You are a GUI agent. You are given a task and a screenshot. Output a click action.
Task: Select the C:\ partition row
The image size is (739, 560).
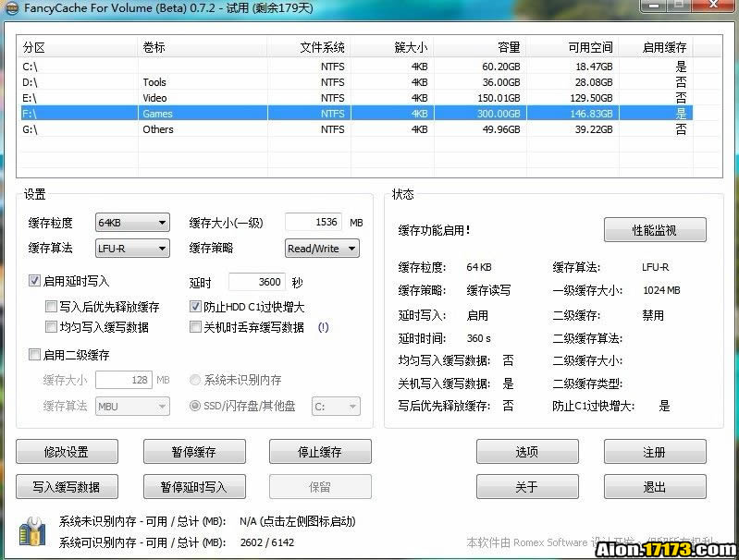point(355,67)
